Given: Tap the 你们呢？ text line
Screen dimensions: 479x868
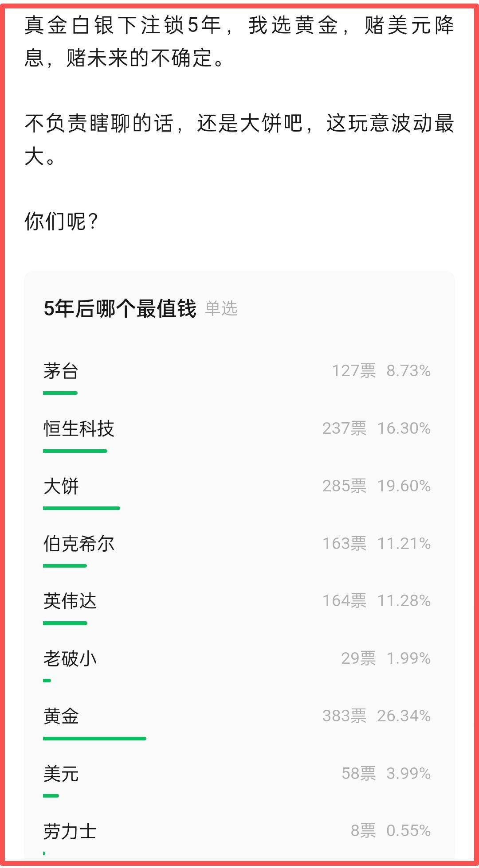Looking at the screenshot, I should 61,221.
